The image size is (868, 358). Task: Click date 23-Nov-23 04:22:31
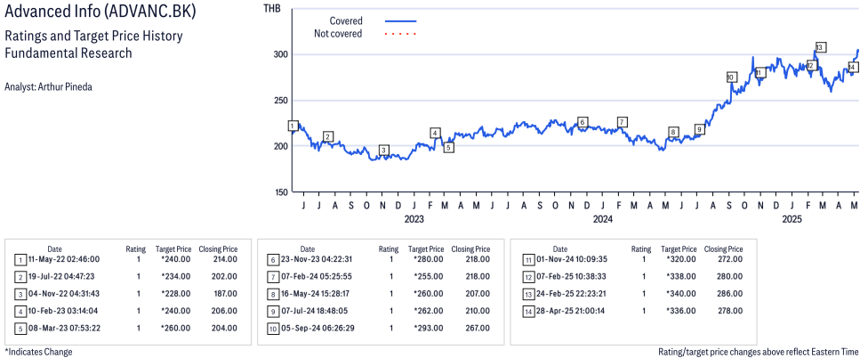(317, 259)
